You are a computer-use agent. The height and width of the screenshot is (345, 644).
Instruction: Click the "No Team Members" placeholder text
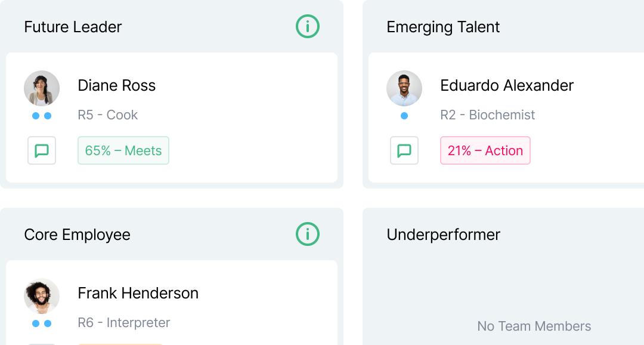[x=534, y=326]
